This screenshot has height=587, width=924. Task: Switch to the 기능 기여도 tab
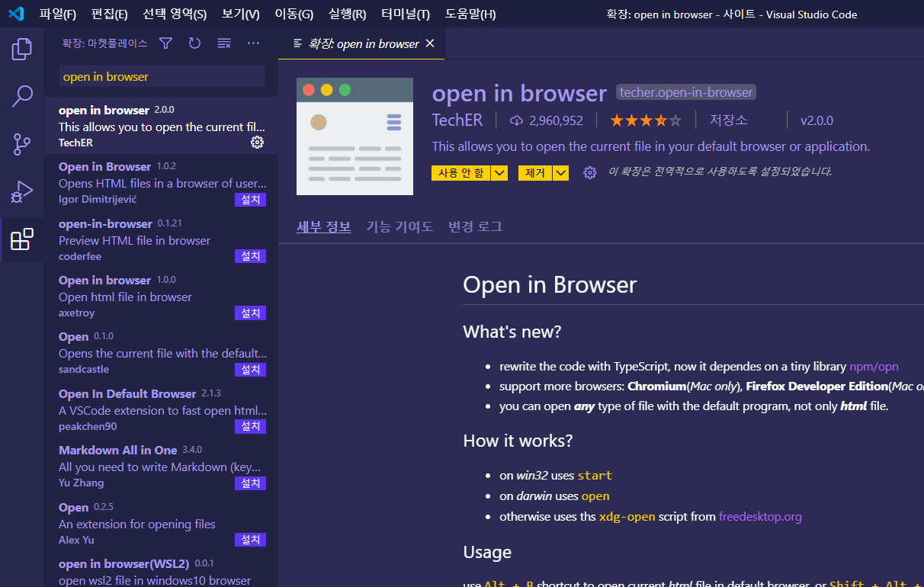point(399,226)
